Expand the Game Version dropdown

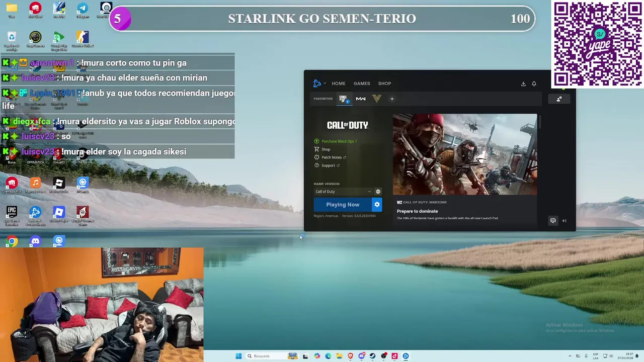point(343,192)
